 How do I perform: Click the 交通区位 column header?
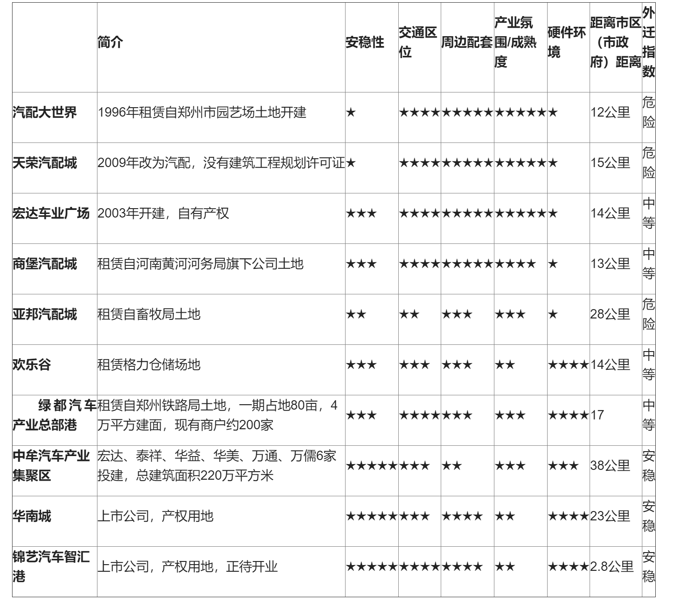click(418, 42)
